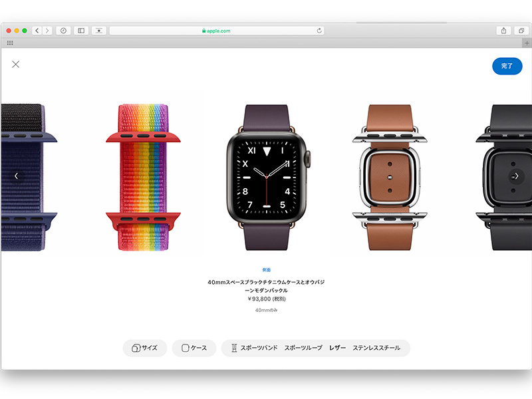The image size is (532, 399).
Task: Click the Safari forward navigation arrow
Action: [x=47, y=31]
